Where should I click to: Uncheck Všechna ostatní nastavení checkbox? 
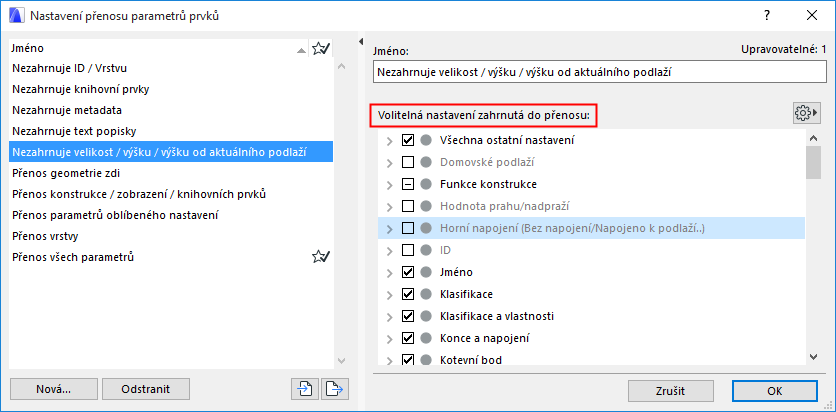pos(408,141)
